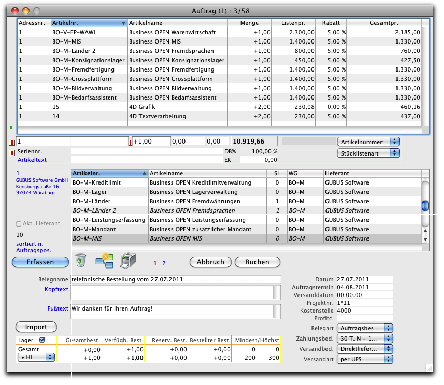Image resolution: width=444 pixels, height=385 pixels.
Task: Click the Fußtext field reading 'Wir danken'
Action: pyautogui.click(x=172, y=312)
